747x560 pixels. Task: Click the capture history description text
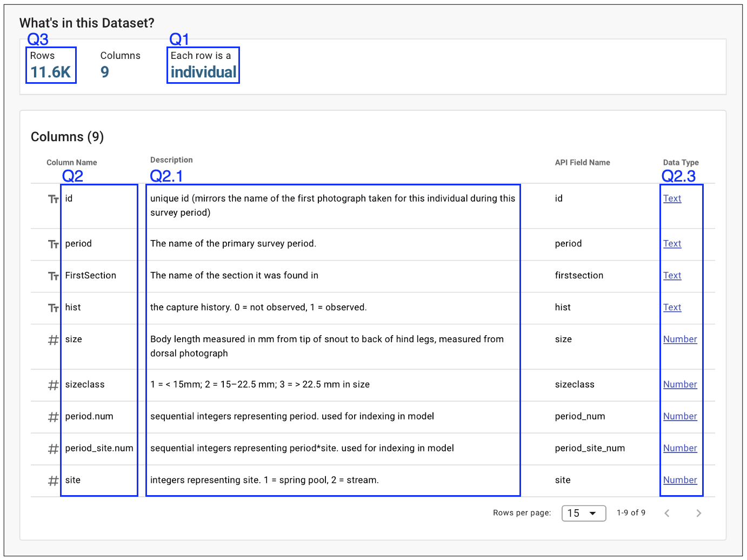click(258, 307)
